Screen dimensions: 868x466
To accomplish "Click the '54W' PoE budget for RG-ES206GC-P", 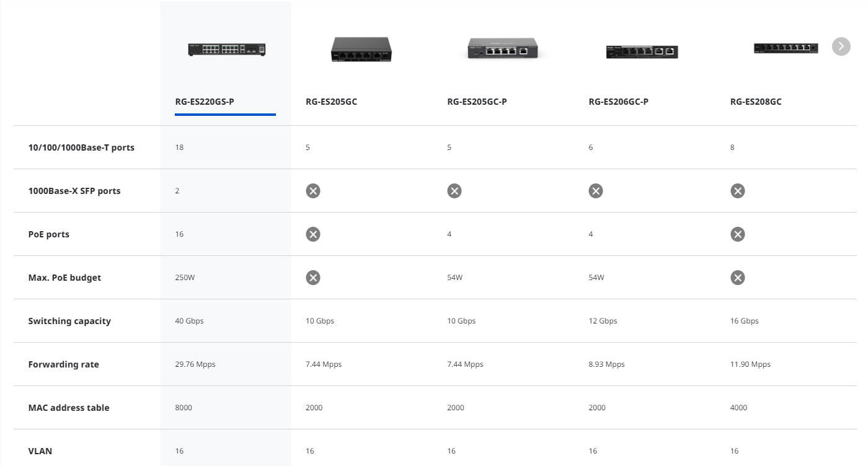I will (x=596, y=278).
